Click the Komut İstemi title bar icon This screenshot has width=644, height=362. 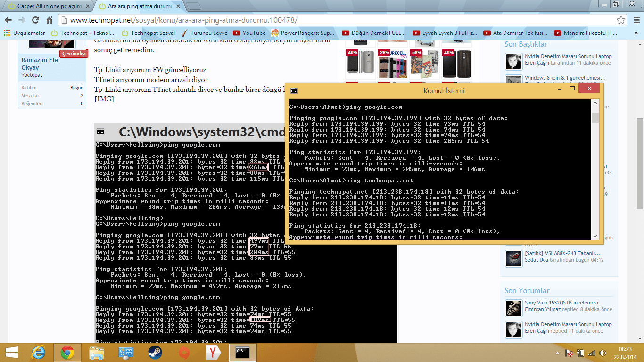coord(294,91)
